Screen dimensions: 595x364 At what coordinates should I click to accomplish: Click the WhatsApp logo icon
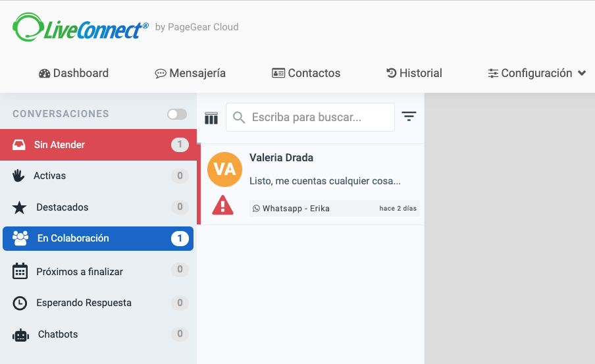(x=256, y=209)
